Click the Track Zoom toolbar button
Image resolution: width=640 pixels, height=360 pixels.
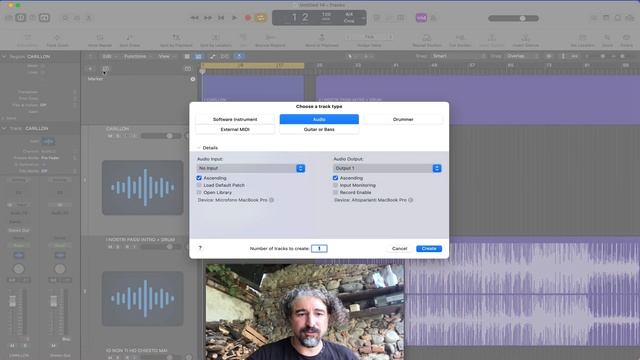coord(57,40)
